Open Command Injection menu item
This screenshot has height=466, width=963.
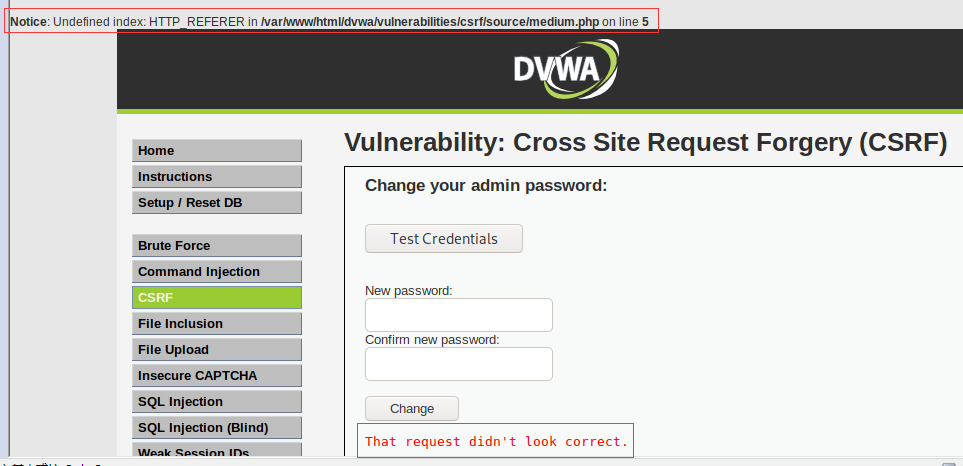coord(217,271)
